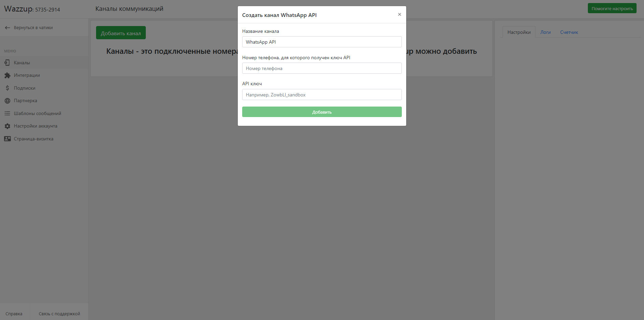This screenshot has width=644, height=320.
Task: Click the Партнерка globe icon
Action: (x=7, y=101)
